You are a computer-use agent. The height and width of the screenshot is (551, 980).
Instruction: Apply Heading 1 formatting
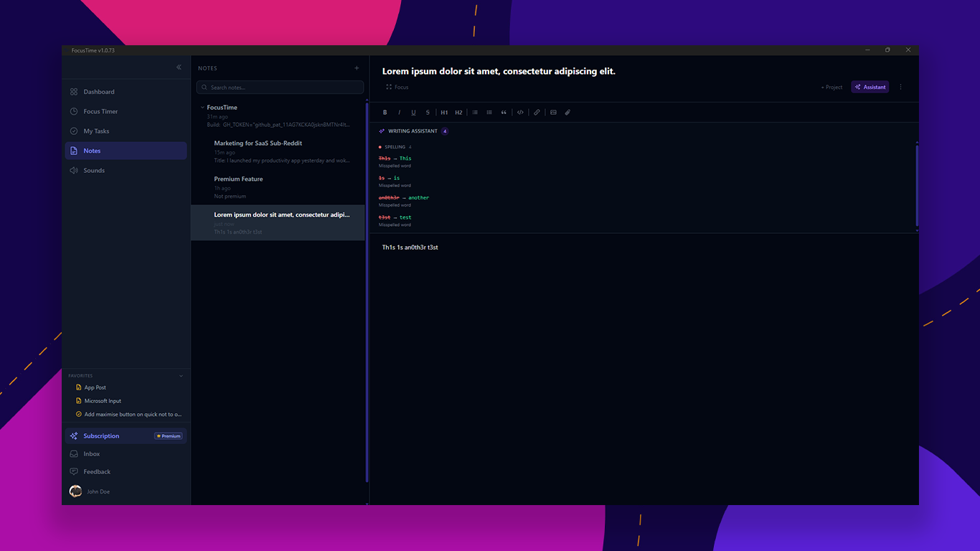tap(444, 113)
